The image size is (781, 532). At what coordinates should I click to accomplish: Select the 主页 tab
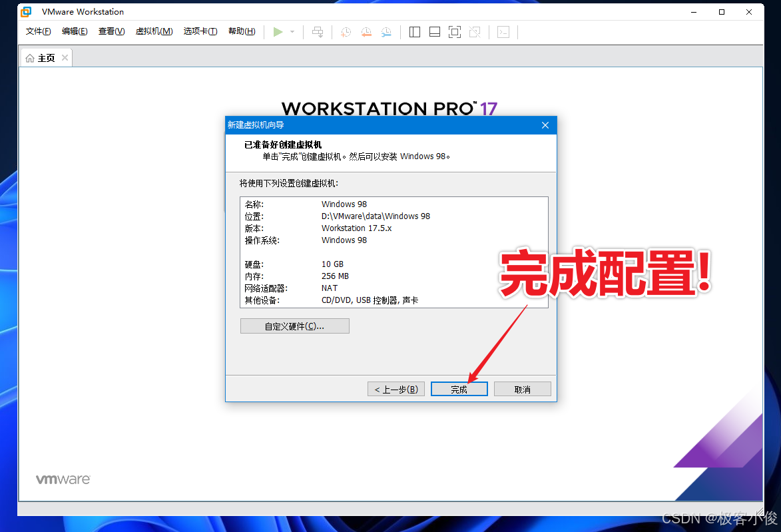pos(46,59)
